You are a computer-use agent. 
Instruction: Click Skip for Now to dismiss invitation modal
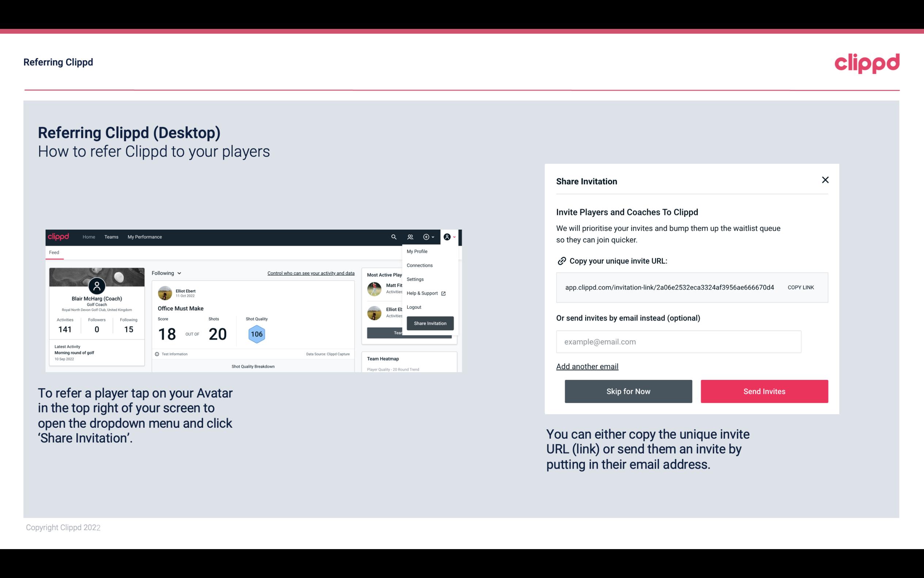point(628,392)
